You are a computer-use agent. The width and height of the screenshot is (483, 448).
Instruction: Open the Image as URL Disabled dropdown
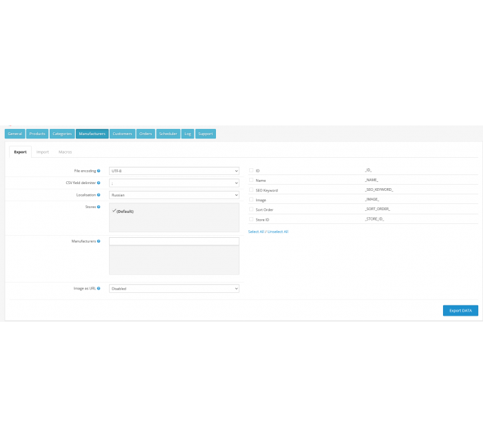point(174,288)
